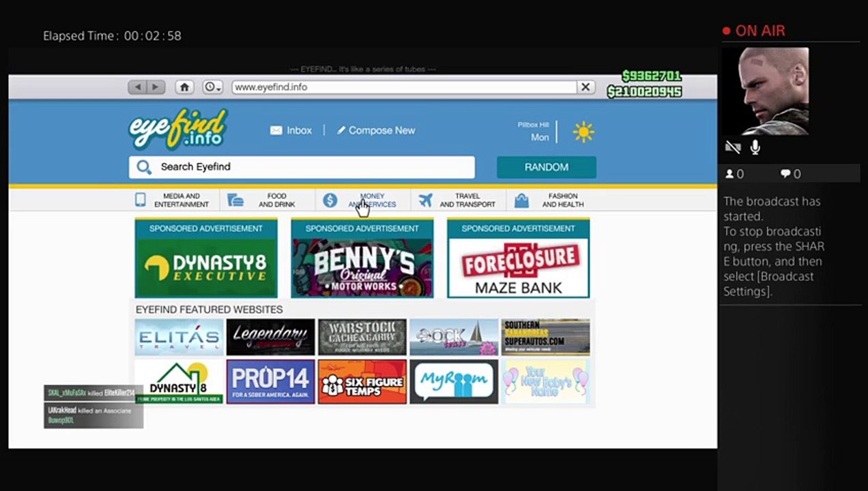The image size is (868, 491).
Task: Click the comment count icon
Action: tap(785, 174)
